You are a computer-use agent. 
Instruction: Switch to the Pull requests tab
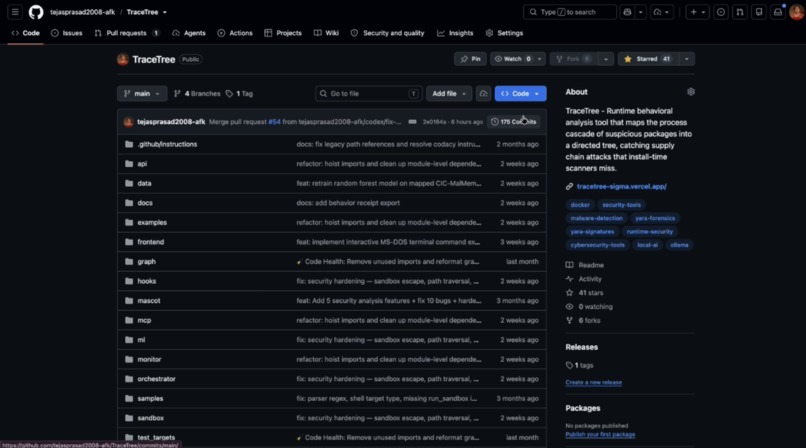click(x=127, y=33)
